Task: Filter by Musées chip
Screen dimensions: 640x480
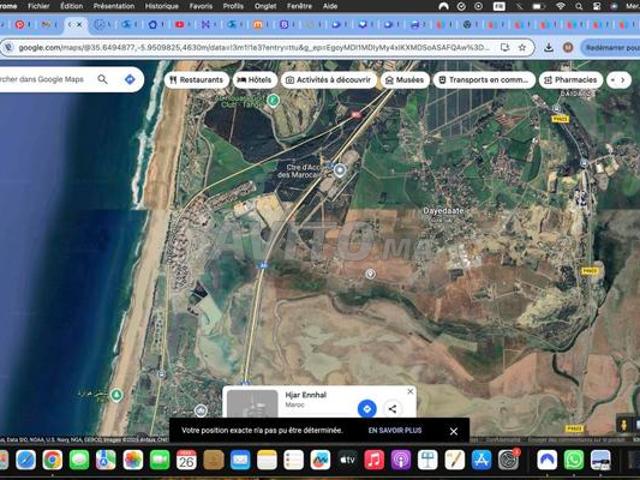Action: 405,80
